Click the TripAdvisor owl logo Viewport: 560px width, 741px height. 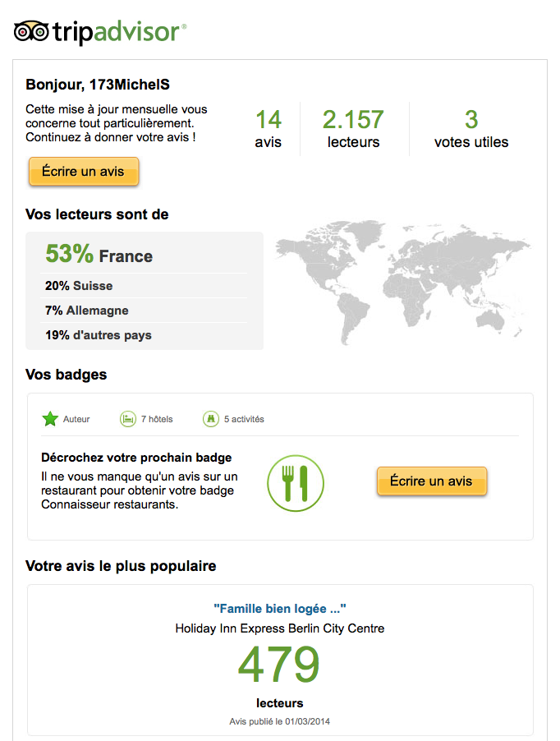(31, 32)
